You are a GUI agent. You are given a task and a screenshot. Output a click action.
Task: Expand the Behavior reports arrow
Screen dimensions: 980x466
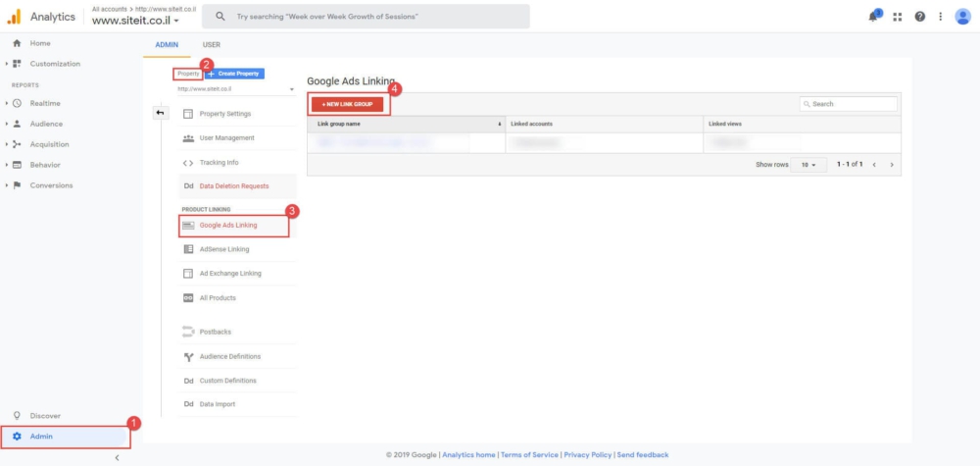click(x=7, y=165)
